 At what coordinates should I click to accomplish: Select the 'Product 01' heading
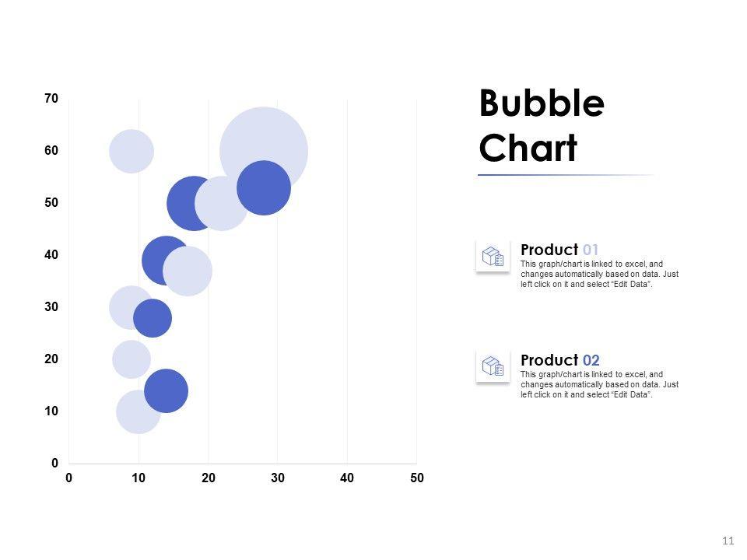559,250
